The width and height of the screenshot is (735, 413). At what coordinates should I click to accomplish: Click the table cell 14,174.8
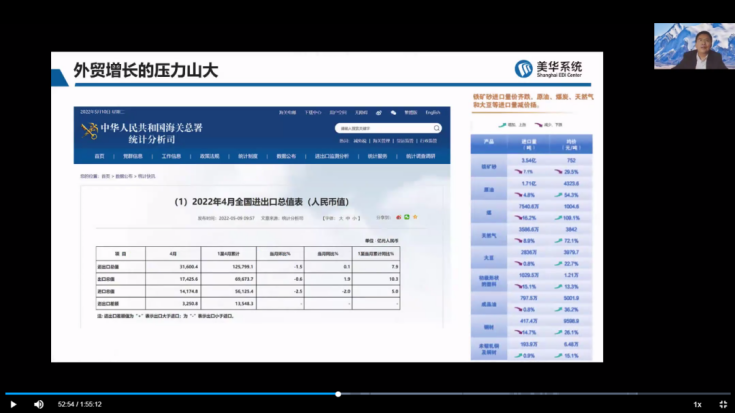(x=189, y=291)
